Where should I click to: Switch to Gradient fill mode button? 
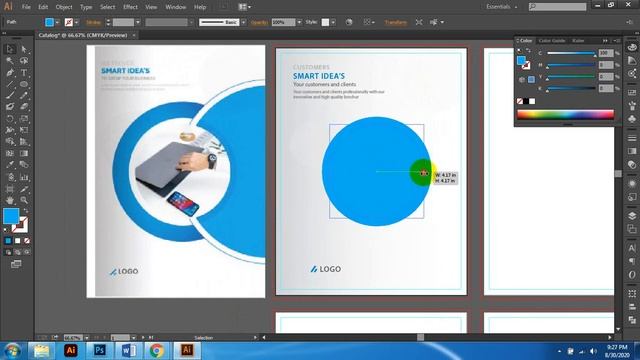[18, 241]
